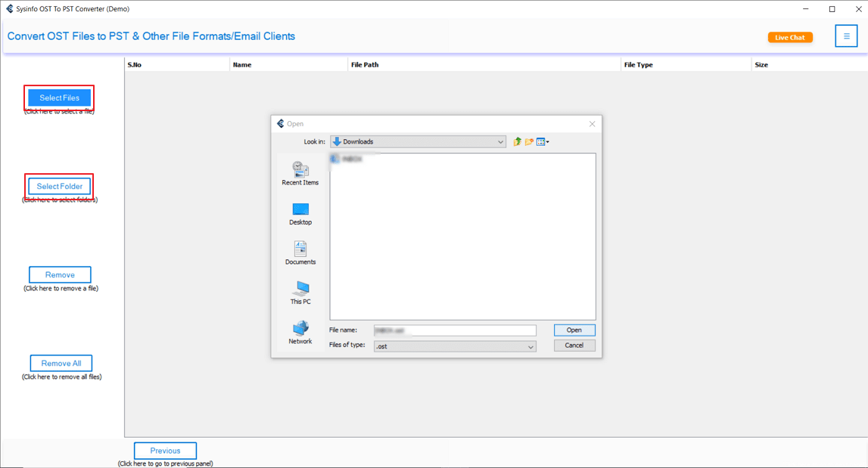Click Open in the file dialog
The image size is (868, 468).
[574, 330]
